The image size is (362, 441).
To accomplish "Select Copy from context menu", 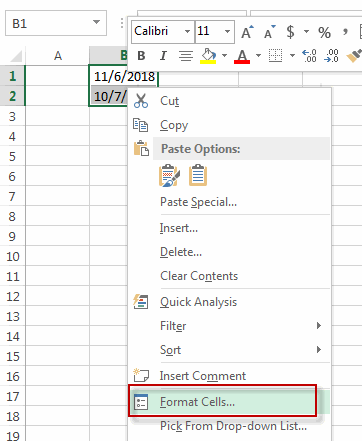I will click(229, 125).
